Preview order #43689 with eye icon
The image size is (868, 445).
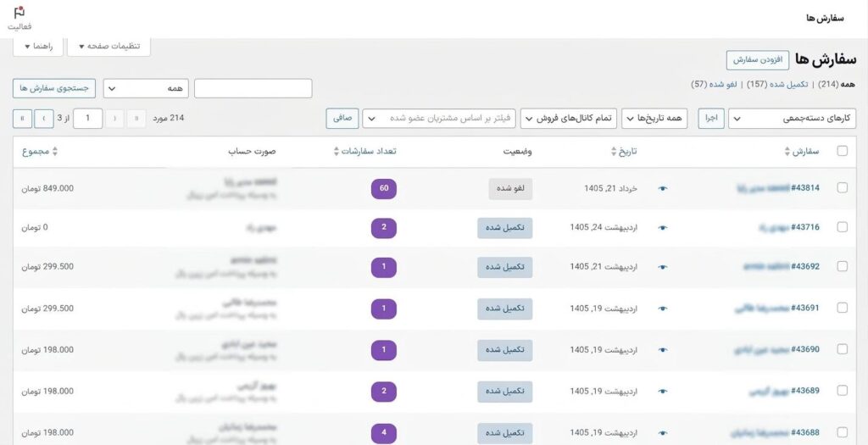[x=663, y=392]
